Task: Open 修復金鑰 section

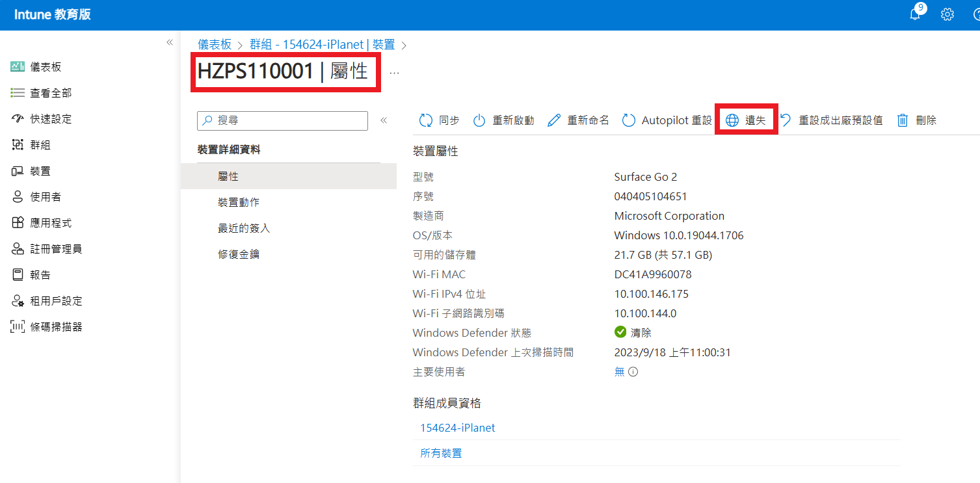Action: (239, 254)
